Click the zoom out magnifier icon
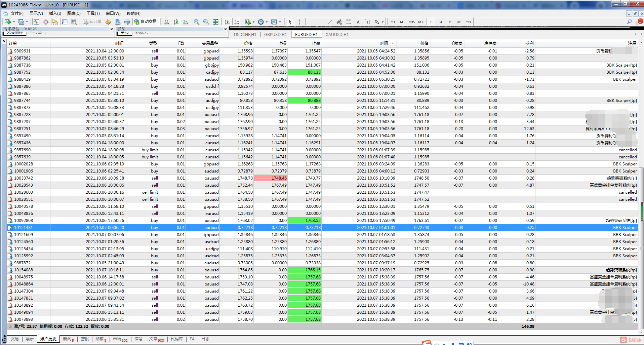The width and height of the screenshot is (644, 345). pos(206,22)
